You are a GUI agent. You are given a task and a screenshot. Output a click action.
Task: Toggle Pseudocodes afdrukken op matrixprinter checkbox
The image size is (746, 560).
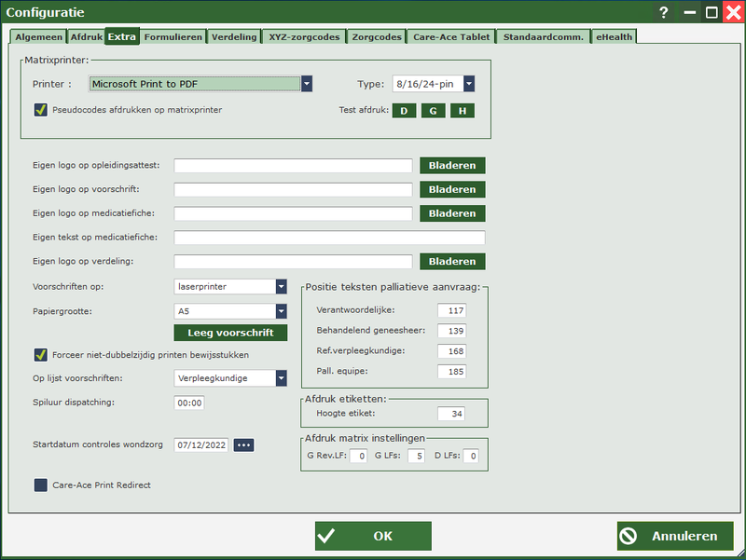(40, 110)
